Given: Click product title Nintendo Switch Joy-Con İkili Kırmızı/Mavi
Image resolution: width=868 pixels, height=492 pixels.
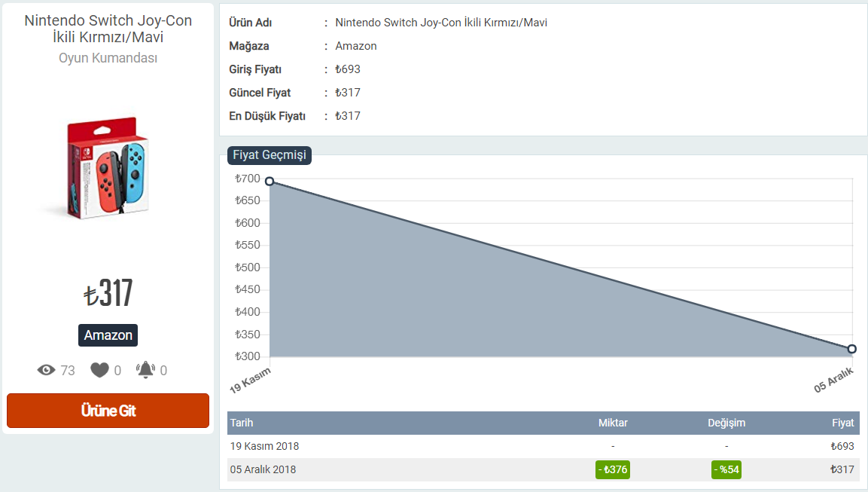Looking at the screenshot, I should click(108, 29).
